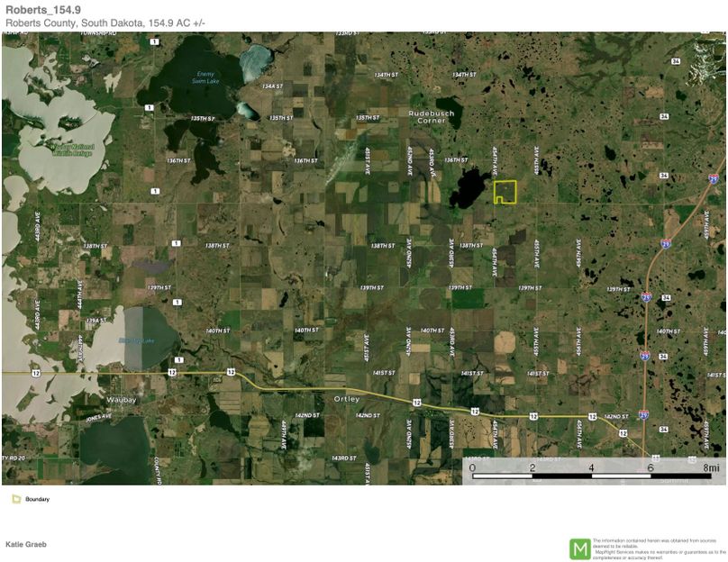Click the "Ortley" town label
This screenshot has width=728, height=562.
coord(347,399)
